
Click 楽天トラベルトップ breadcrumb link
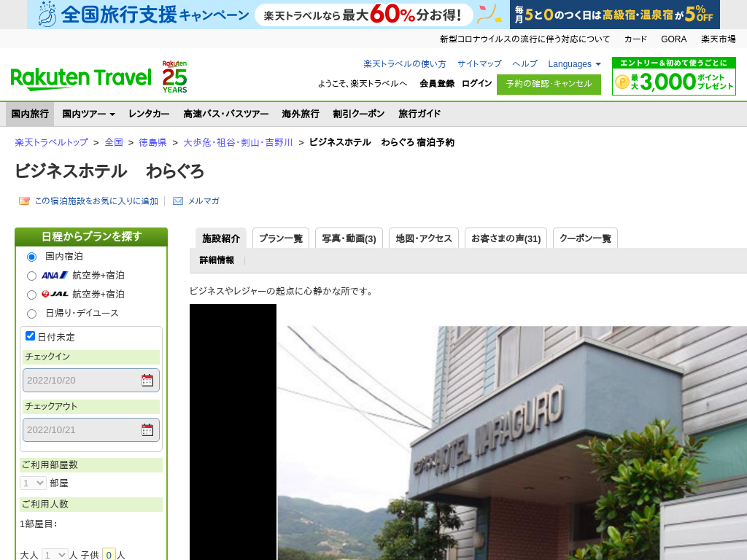pyautogui.click(x=52, y=142)
